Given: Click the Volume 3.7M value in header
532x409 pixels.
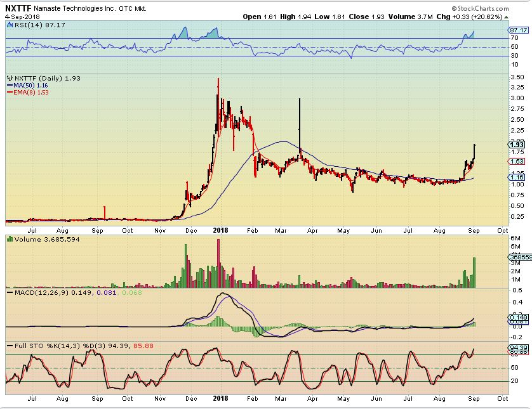Looking at the screenshot, I should coord(411,16).
